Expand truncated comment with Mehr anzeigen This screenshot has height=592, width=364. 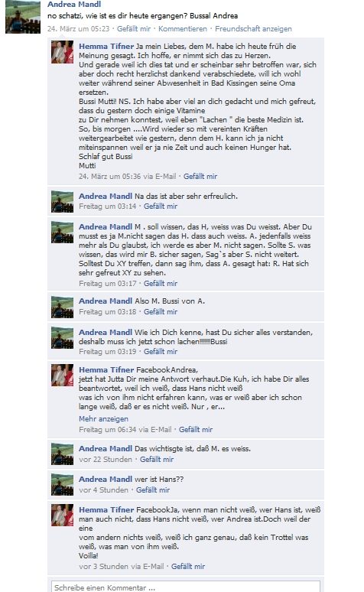[x=103, y=418]
